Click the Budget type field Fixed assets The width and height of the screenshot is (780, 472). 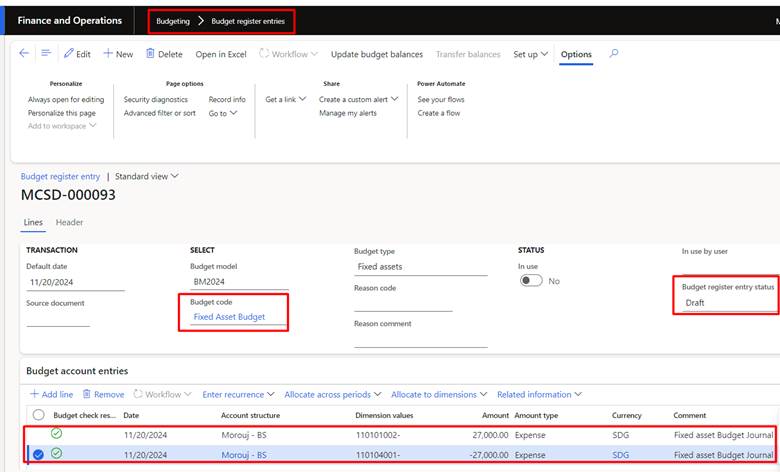(x=420, y=267)
